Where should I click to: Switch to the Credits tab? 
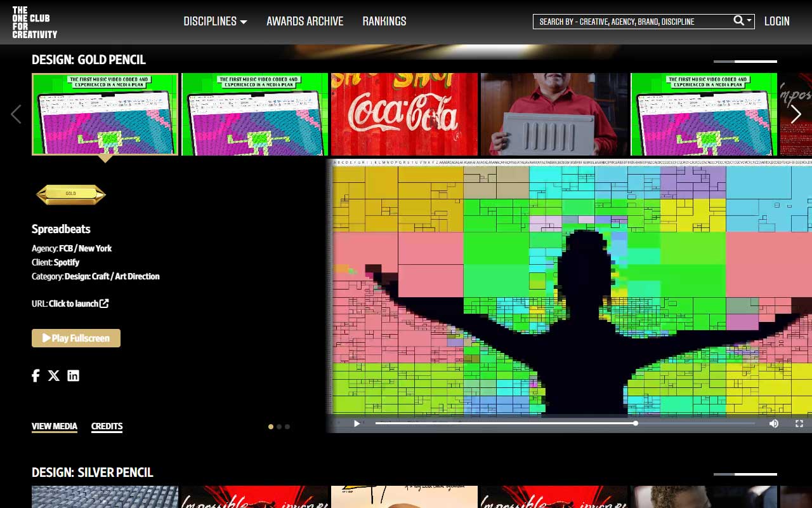[x=107, y=426]
